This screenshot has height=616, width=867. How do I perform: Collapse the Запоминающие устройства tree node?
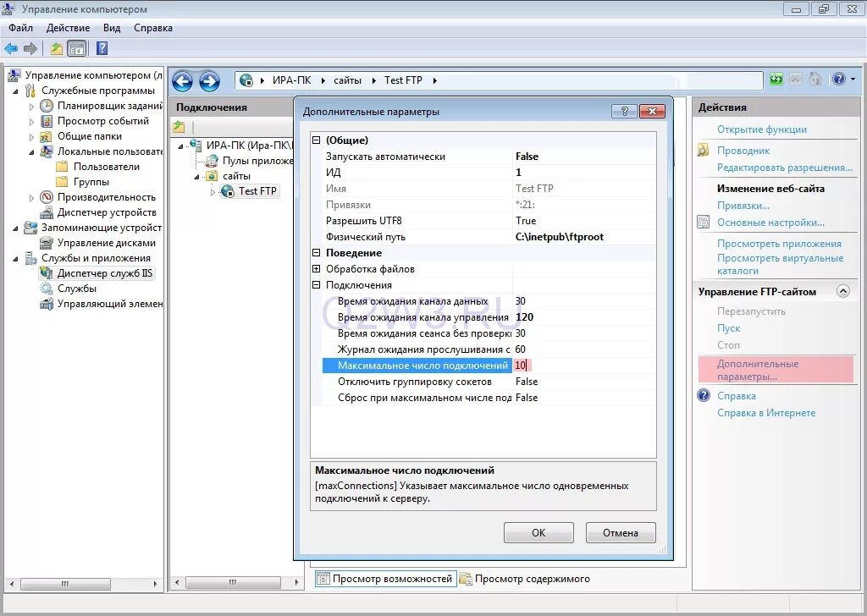click(15, 228)
